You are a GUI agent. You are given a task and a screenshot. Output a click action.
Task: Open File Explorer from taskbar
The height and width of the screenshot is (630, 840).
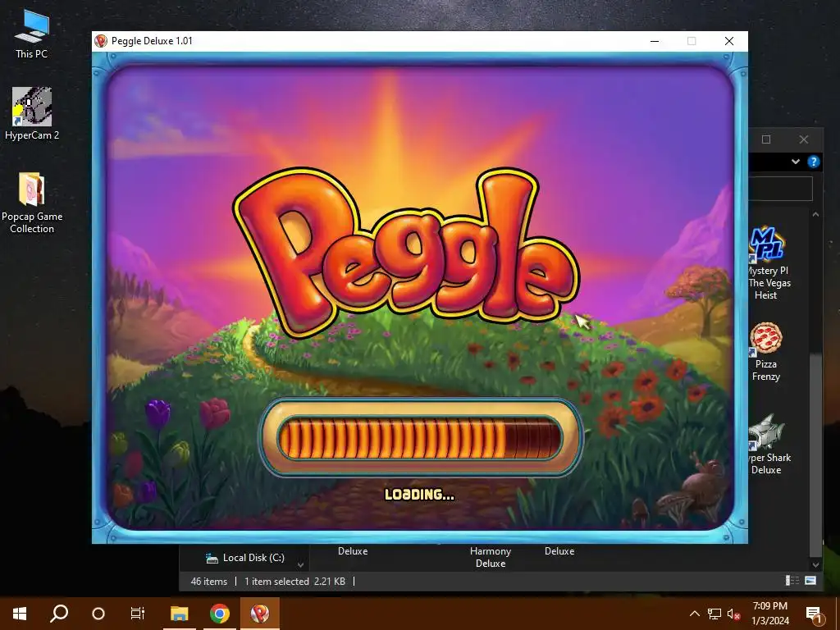point(180,614)
